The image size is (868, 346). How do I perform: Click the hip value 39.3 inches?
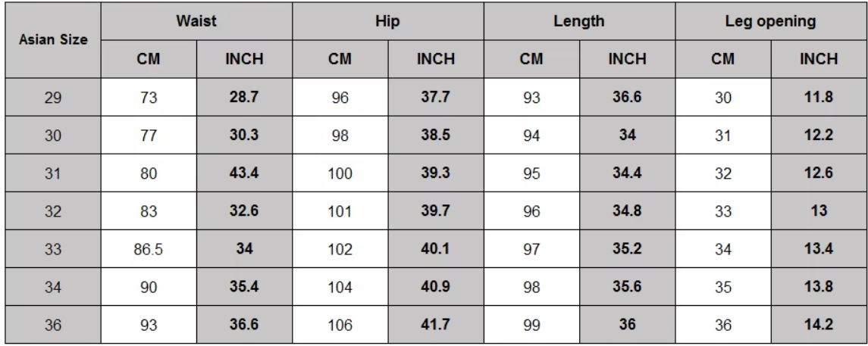click(x=435, y=173)
